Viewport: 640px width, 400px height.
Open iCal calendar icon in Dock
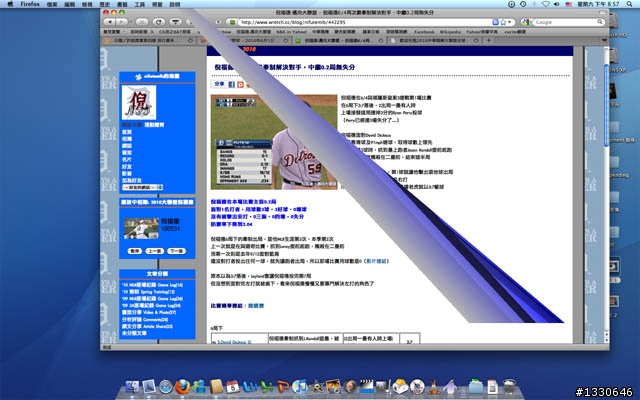coord(233,387)
